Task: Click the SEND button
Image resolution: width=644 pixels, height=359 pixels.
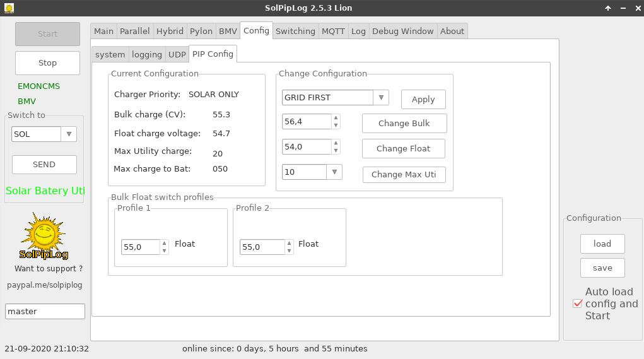Action: [x=44, y=164]
